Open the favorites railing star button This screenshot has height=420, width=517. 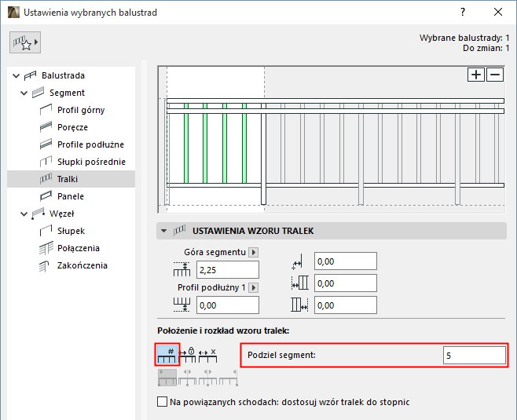tap(25, 42)
